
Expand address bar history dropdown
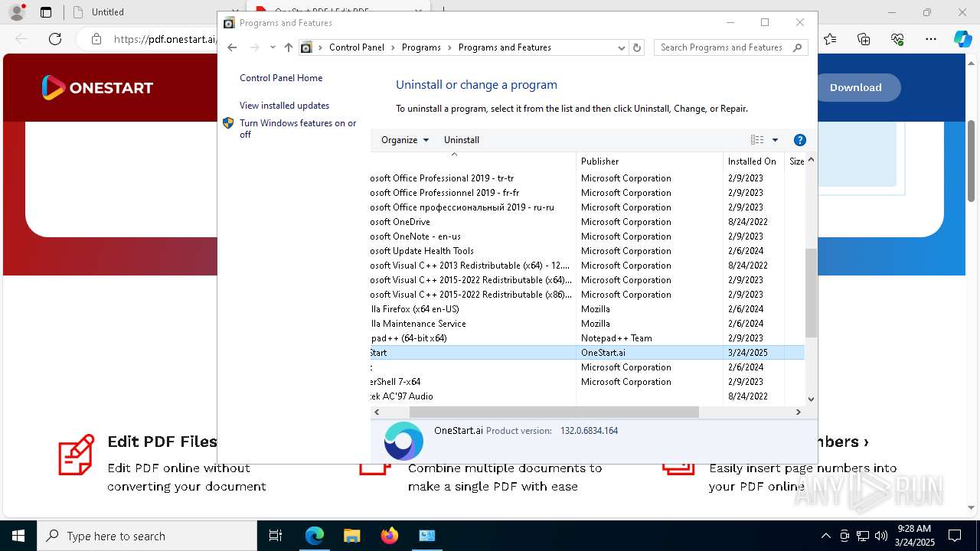622,47
